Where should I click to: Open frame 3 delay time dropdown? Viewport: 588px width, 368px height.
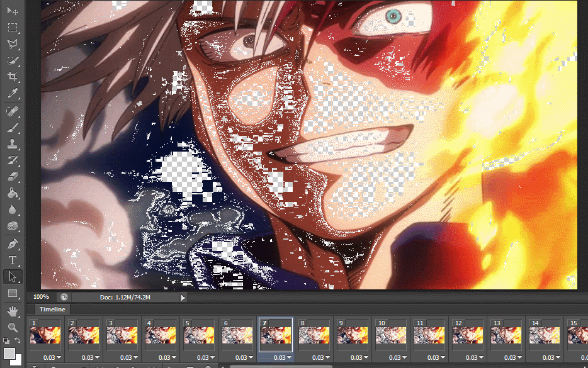(129, 357)
